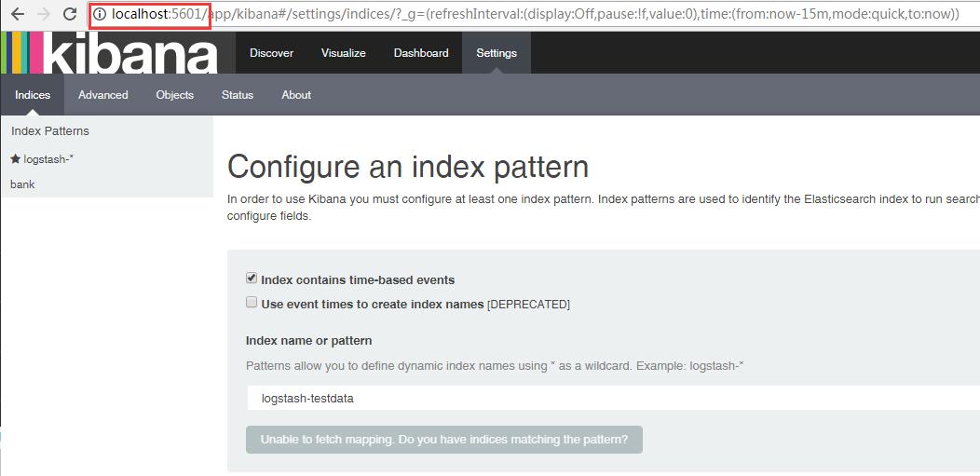Switch to Advanced settings sub-tab

pos(103,95)
